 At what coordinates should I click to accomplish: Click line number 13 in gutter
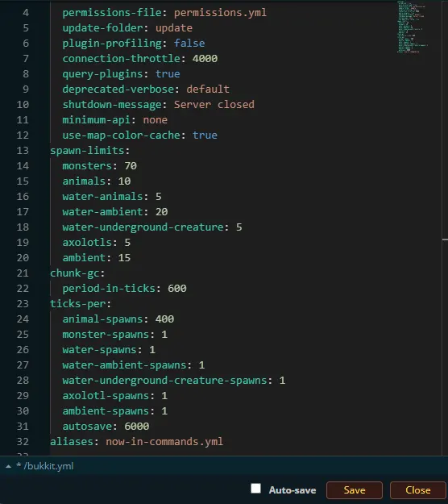(x=23, y=151)
